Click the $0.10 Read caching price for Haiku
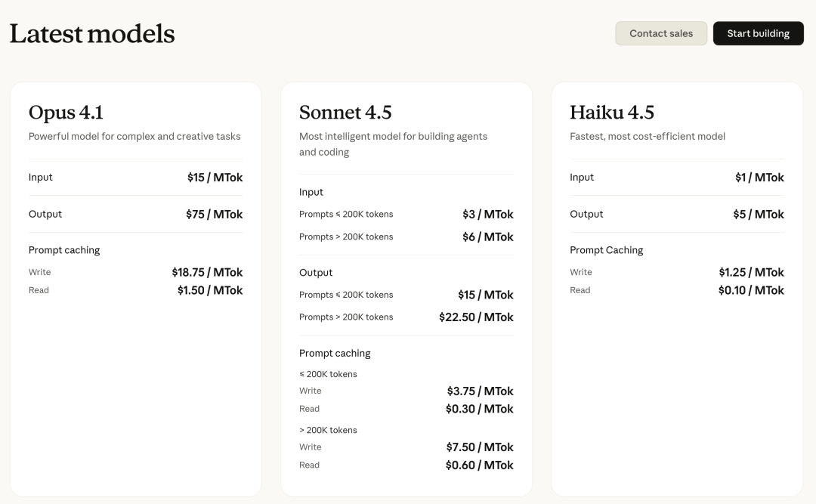Image resolution: width=816 pixels, height=504 pixels. pyautogui.click(x=752, y=290)
